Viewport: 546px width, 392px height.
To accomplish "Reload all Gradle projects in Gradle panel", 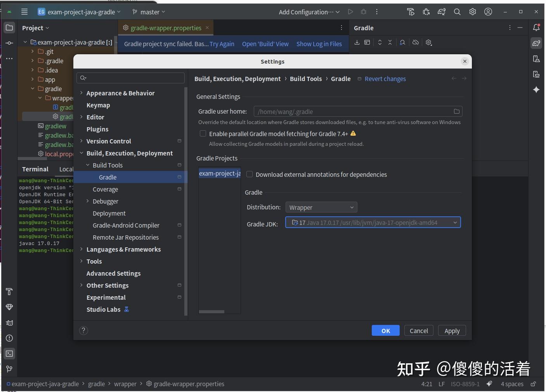I will click(357, 42).
